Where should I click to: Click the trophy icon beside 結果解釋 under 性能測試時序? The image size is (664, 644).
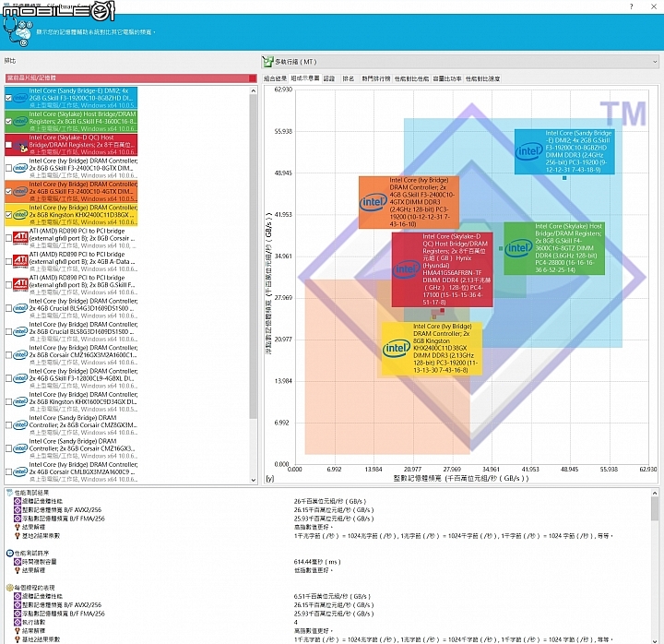(18, 570)
